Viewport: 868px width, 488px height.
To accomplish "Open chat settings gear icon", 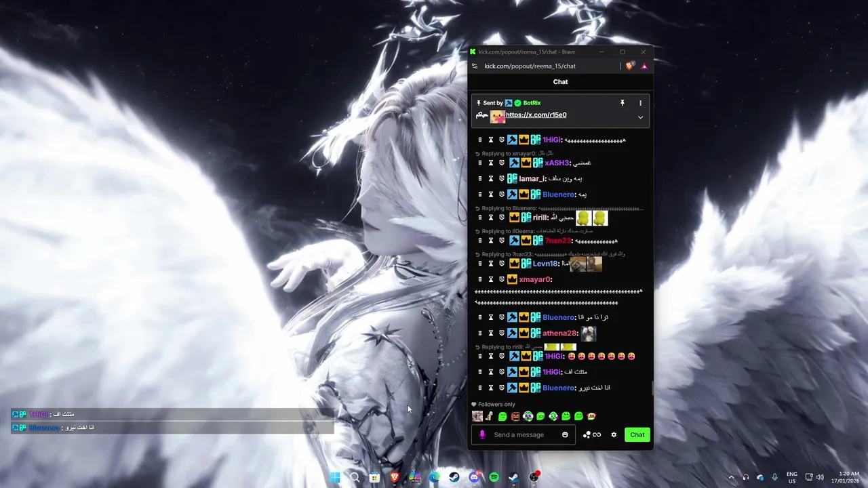I will pos(614,434).
